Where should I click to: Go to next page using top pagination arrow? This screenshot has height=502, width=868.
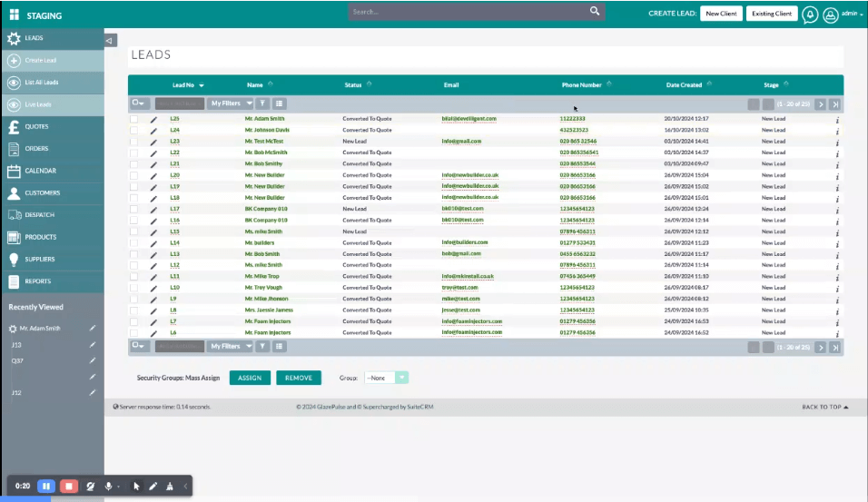(x=820, y=104)
